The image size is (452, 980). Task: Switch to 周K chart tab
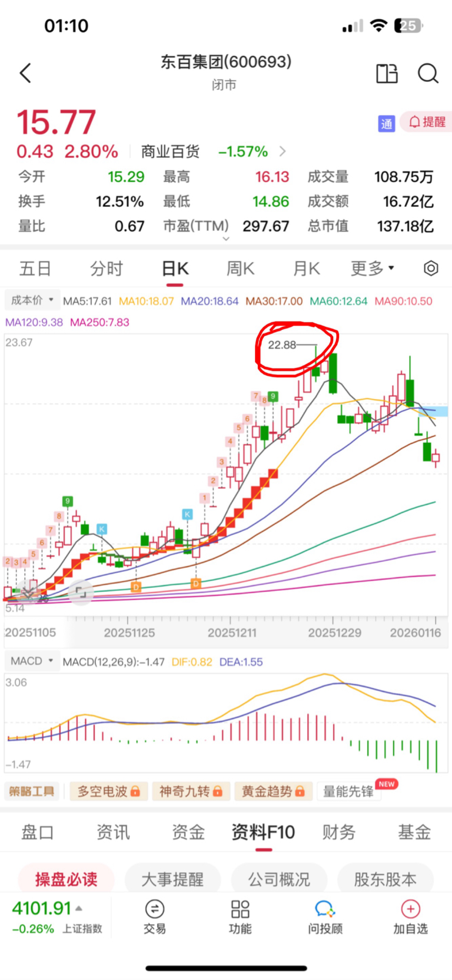click(241, 269)
